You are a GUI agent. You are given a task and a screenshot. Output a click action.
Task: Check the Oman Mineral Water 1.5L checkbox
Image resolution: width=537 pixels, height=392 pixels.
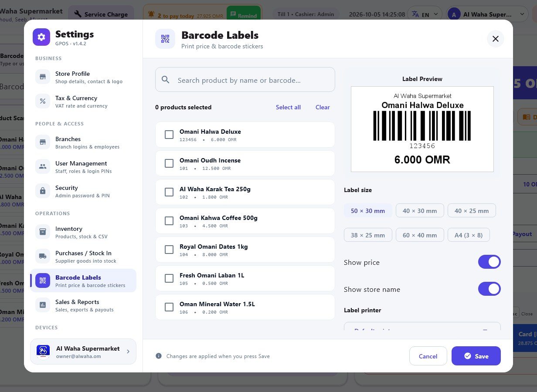coord(169,307)
